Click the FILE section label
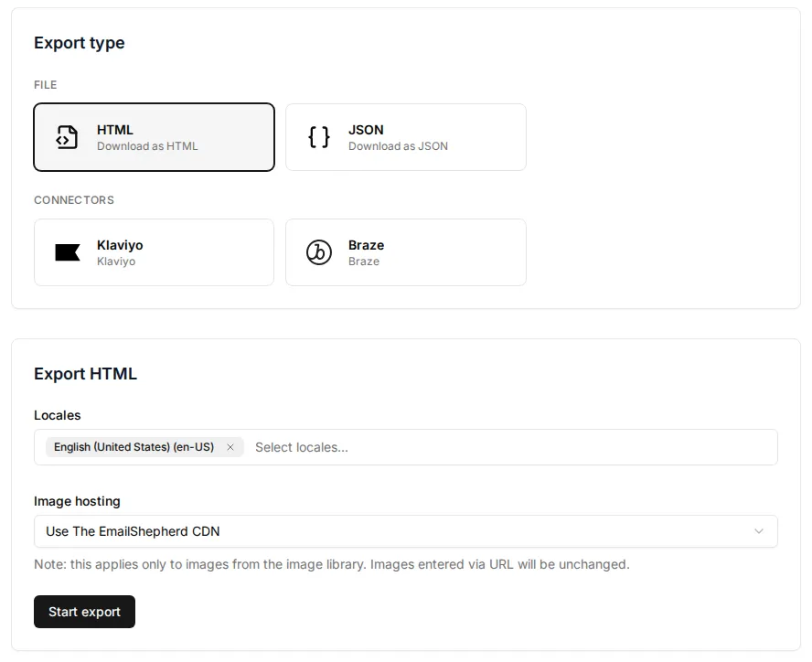812x662 pixels. coord(46,85)
